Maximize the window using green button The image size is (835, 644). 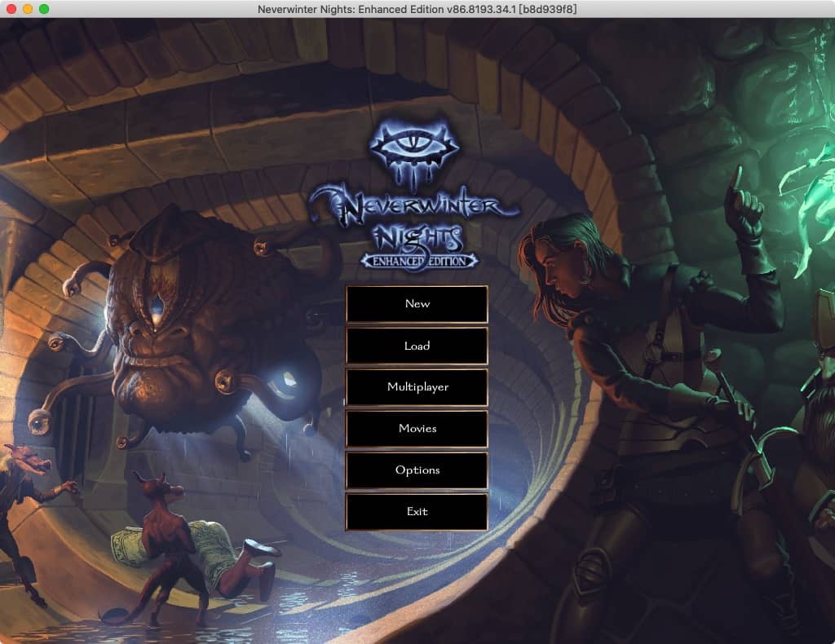coord(44,9)
